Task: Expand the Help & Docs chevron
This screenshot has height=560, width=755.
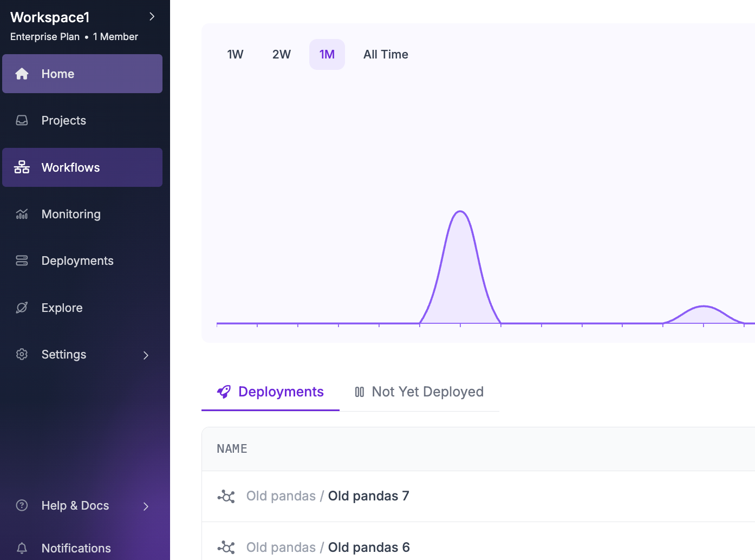Action: click(146, 506)
